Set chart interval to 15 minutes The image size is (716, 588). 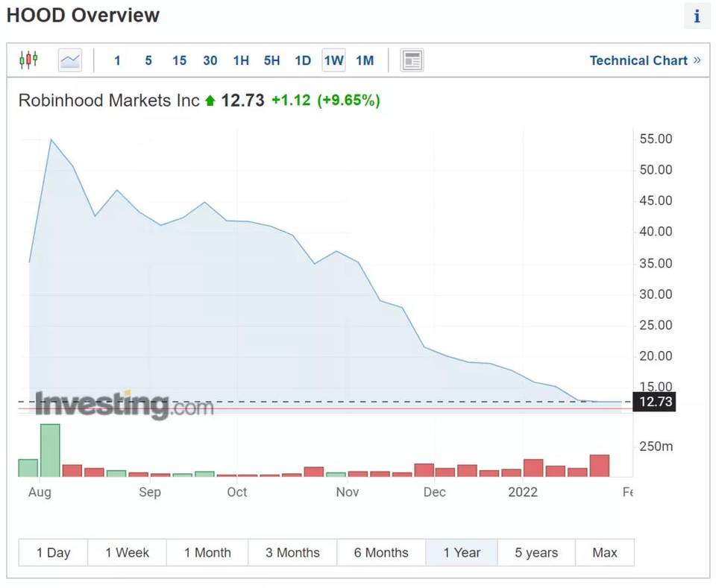(x=180, y=60)
